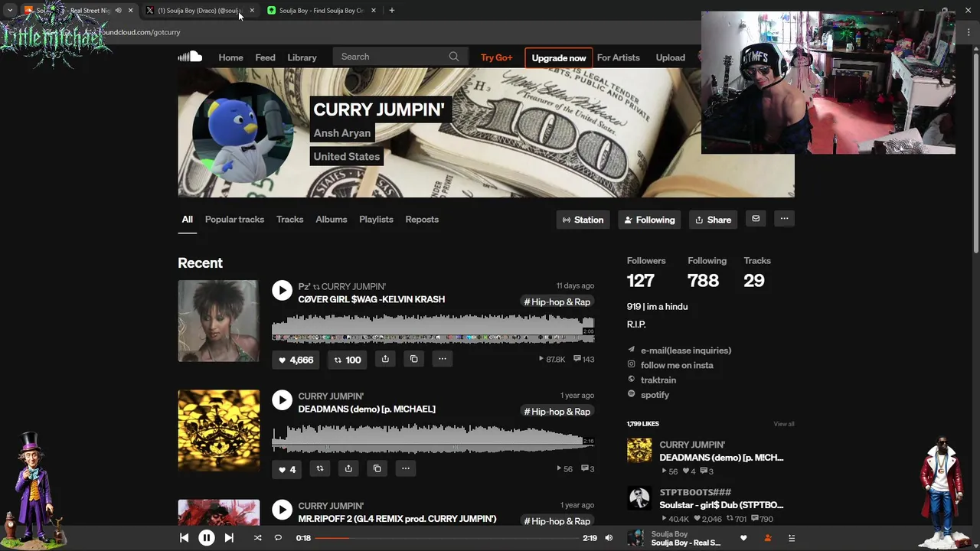Open Soulstar - girl$ Dub liked track
Screen dimensions: 980x551
click(x=721, y=505)
